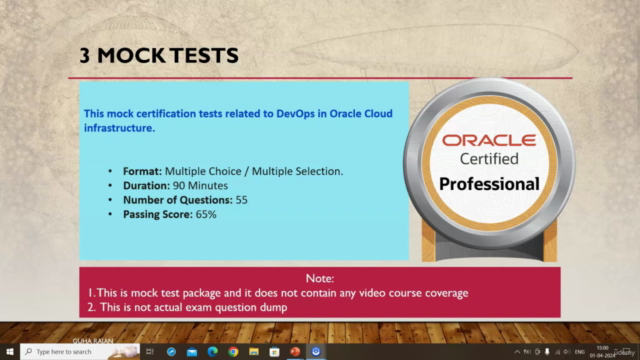640x360 pixels.
Task: Click the 'Type here to search' box
Action: click(x=80, y=351)
